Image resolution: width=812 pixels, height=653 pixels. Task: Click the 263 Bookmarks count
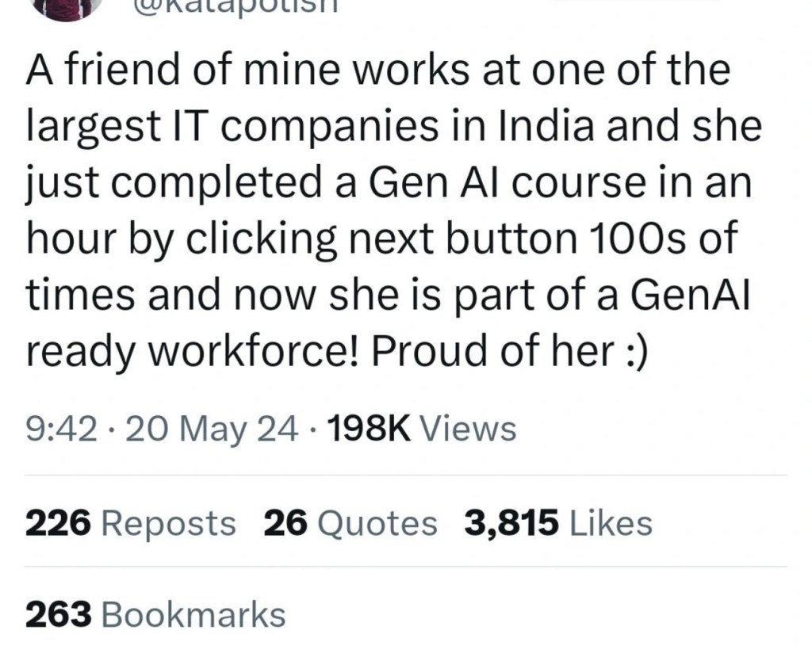tap(155, 615)
